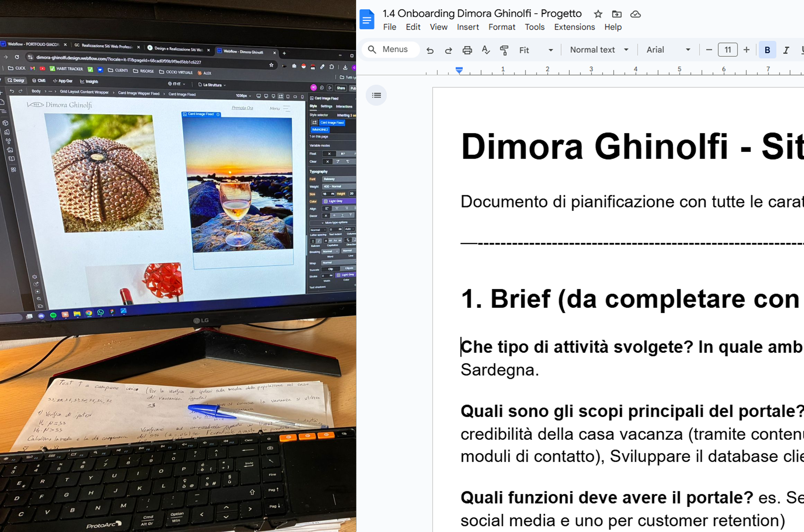Click the Redo arrow icon
804x532 pixels.
(448, 50)
